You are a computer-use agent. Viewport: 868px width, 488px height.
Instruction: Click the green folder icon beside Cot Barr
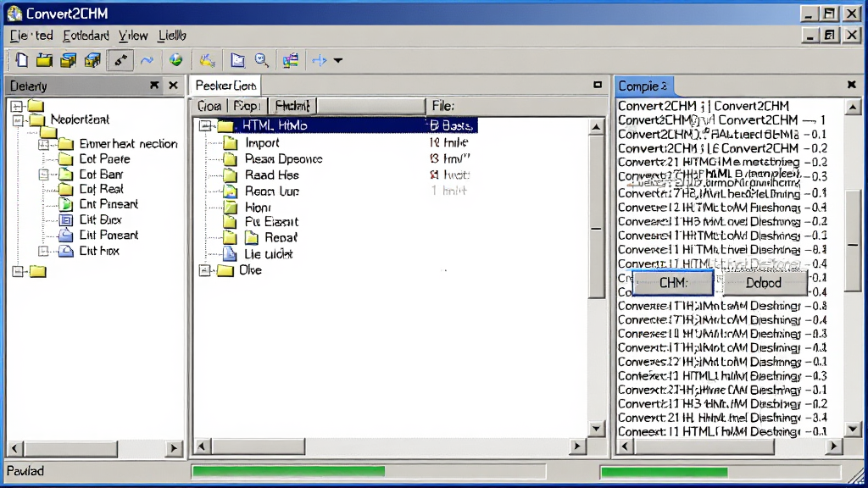(66, 175)
